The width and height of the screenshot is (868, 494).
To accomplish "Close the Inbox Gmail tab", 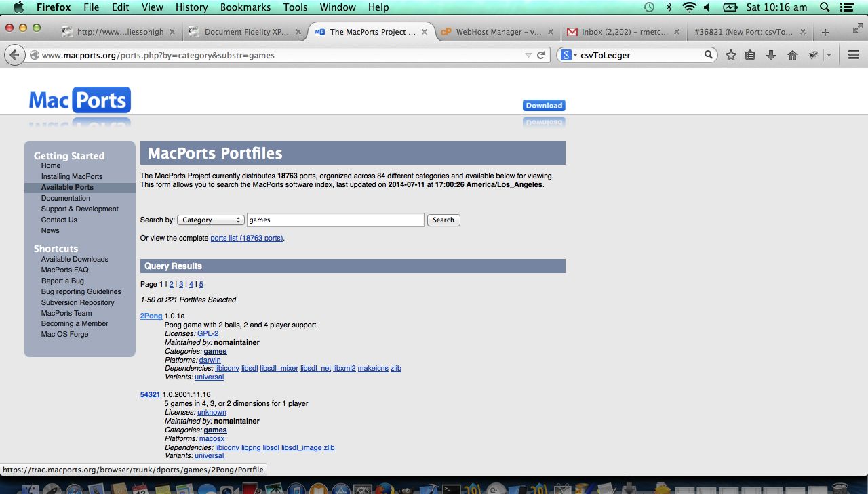I will click(x=677, y=32).
